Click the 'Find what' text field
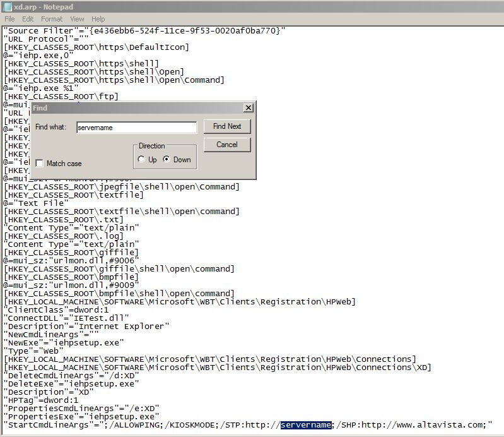The image size is (504, 437). (136, 127)
